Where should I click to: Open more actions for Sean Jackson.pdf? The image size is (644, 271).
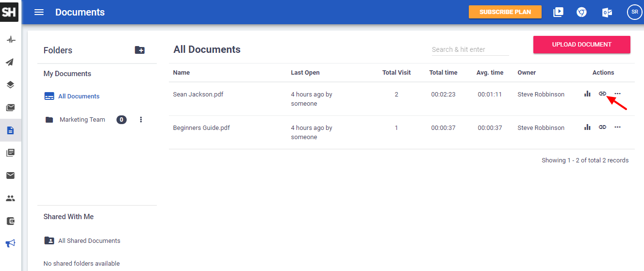click(617, 94)
